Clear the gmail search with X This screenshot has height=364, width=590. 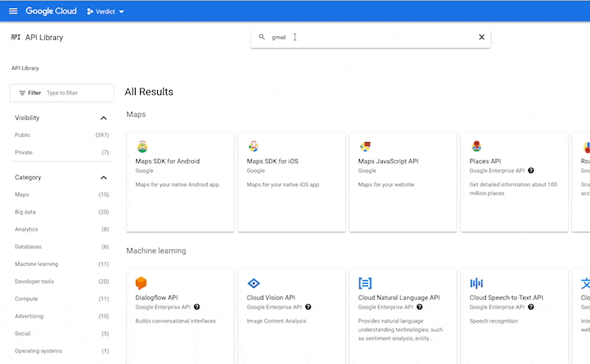pyautogui.click(x=482, y=37)
